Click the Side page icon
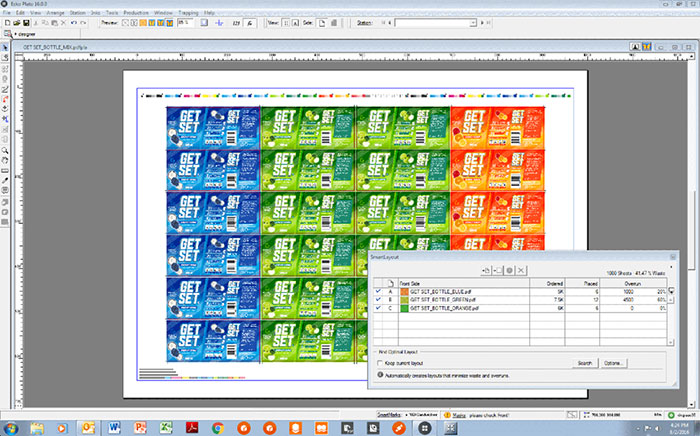Screen dimensions: 700x436 click(322, 23)
